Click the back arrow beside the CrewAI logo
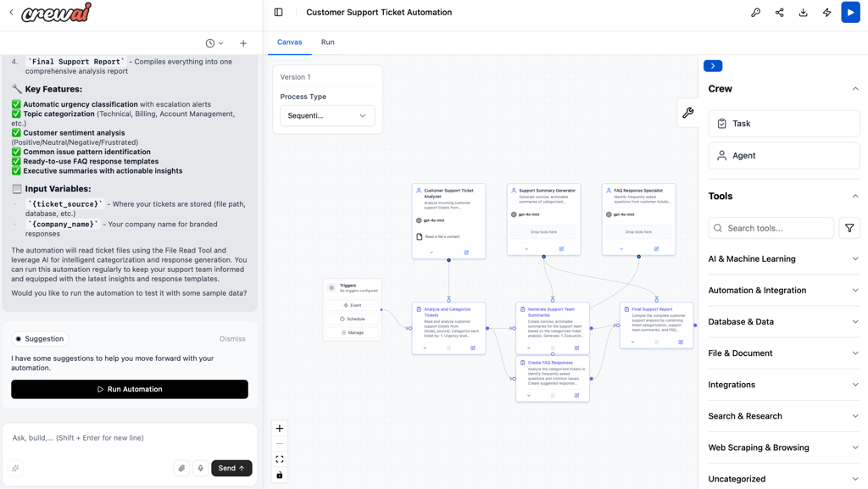The image size is (868, 489). 11,12
